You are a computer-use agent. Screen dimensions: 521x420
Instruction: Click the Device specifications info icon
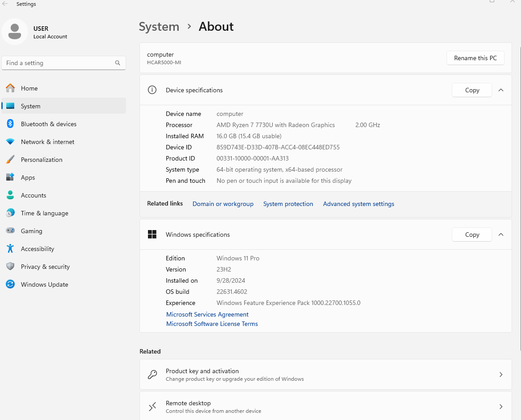152,90
